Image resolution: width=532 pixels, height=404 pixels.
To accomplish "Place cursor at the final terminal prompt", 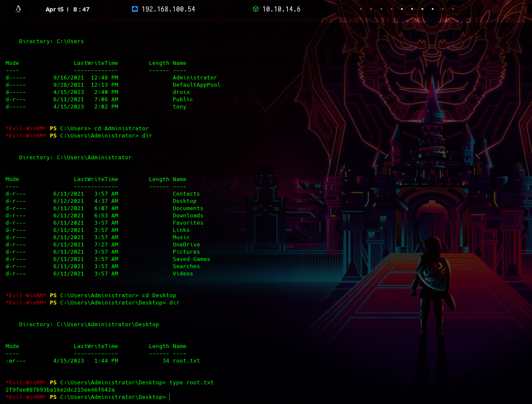I will pyautogui.click(x=169, y=397).
